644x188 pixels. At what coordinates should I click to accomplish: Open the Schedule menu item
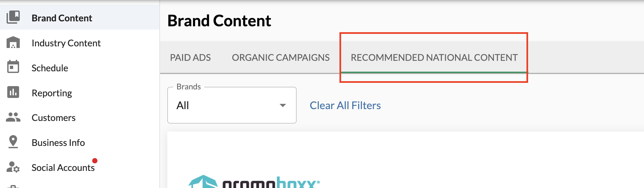[50, 68]
